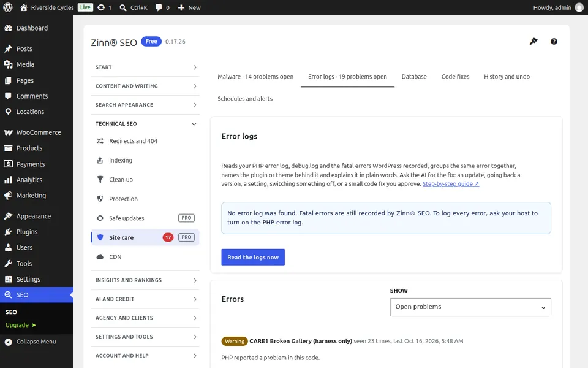The width and height of the screenshot is (588, 368).
Task: Click the pin icon in Zinn SEO header
Action: pyautogui.click(x=533, y=41)
